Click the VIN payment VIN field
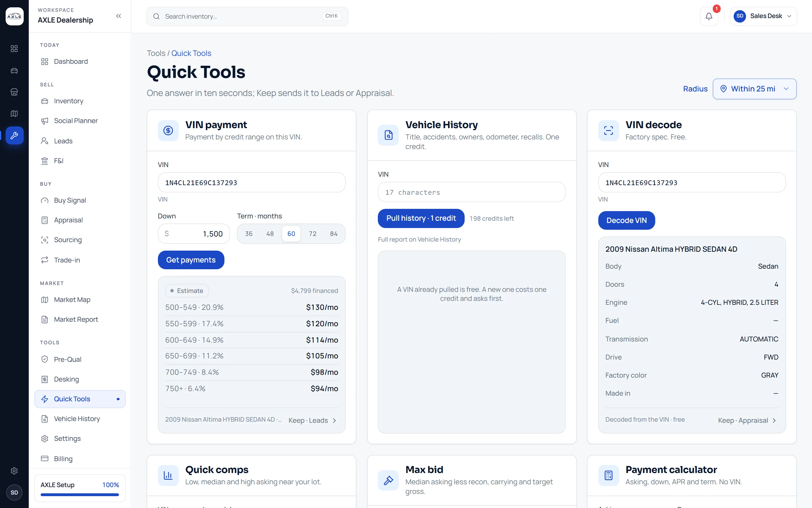812x508 pixels. [x=251, y=182]
